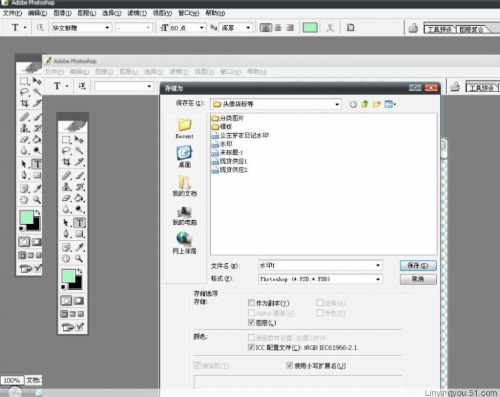Select the Lasso tool
Image resolution: width=500 pixels, height=397 pixels.
pos(24,92)
